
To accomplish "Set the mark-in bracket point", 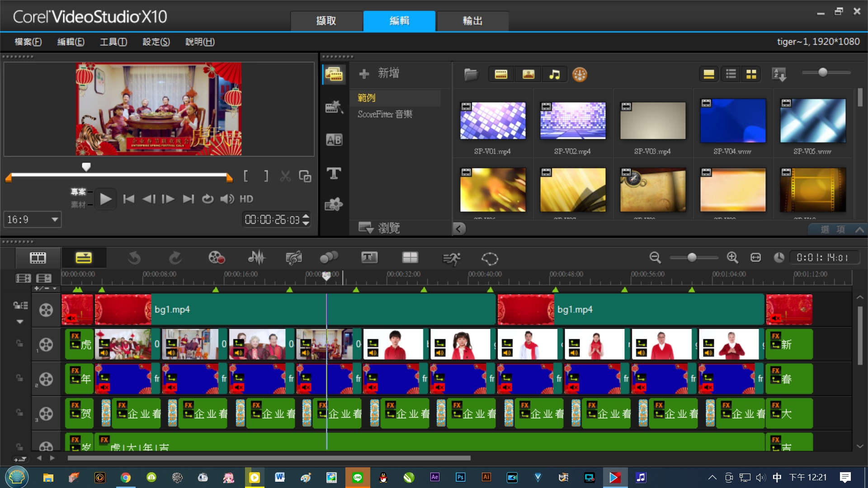I will (x=245, y=176).
